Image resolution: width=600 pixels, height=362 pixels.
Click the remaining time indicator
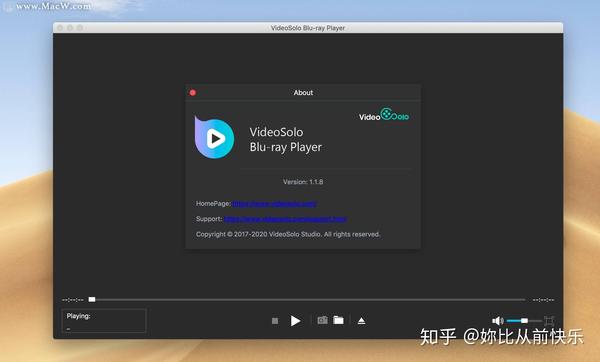pyautogui.click(x=543, y=300)
